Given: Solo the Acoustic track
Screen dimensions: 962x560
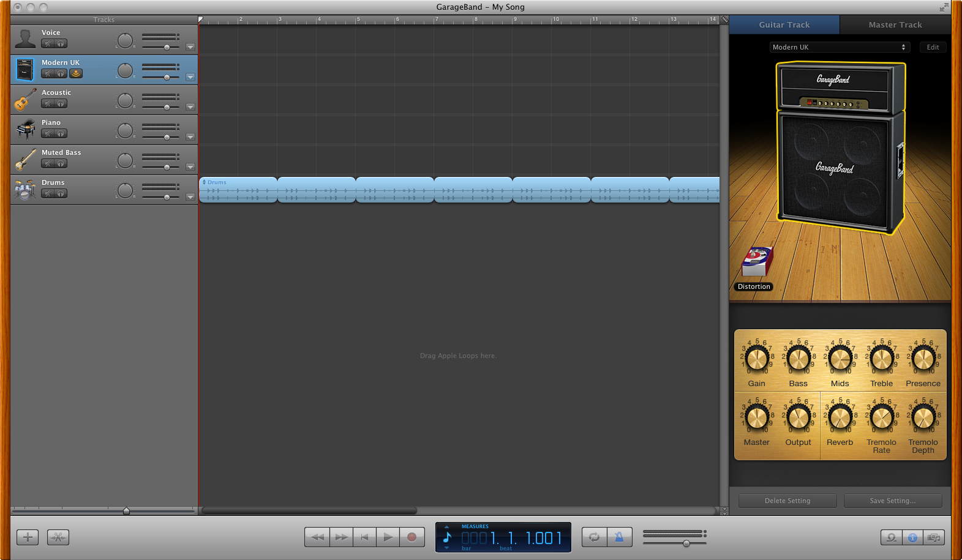Looking at the screenshot, I should [61, 103].
